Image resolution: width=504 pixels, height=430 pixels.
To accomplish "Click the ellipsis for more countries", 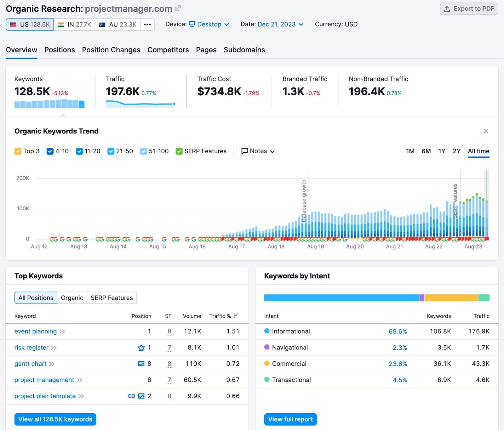I will click(147, 24).
